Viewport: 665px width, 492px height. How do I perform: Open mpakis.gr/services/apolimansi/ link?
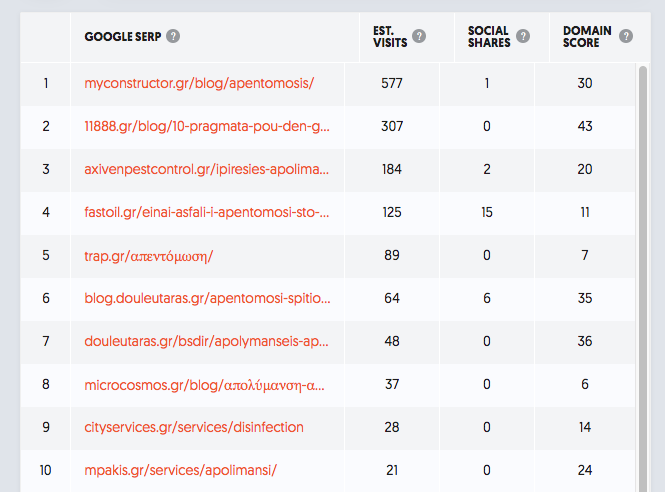click(181, 470)
